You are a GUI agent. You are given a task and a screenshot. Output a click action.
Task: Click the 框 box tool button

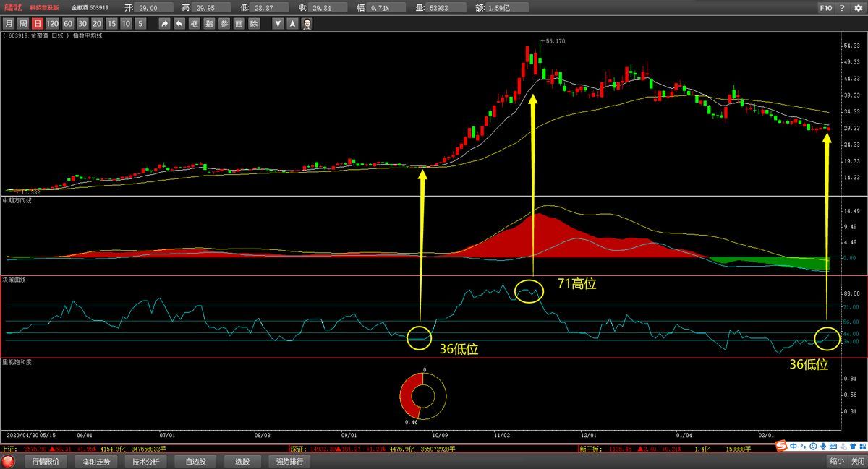pyautogui.click(x=194, y=24)
